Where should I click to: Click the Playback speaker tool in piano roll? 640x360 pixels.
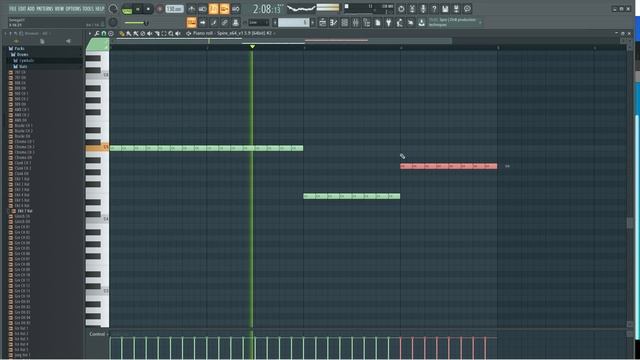[178, 33]
